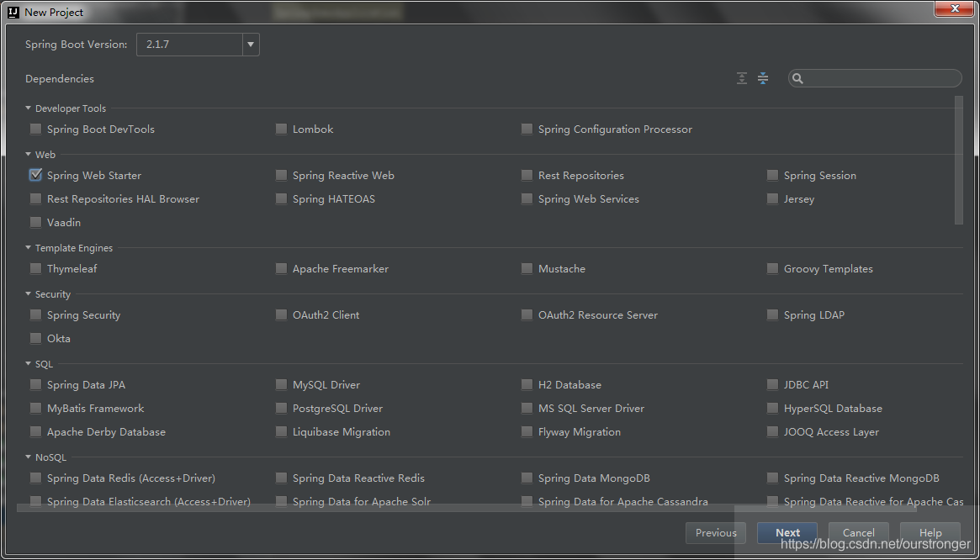Check Spring Reactive Web

point(281,176)
